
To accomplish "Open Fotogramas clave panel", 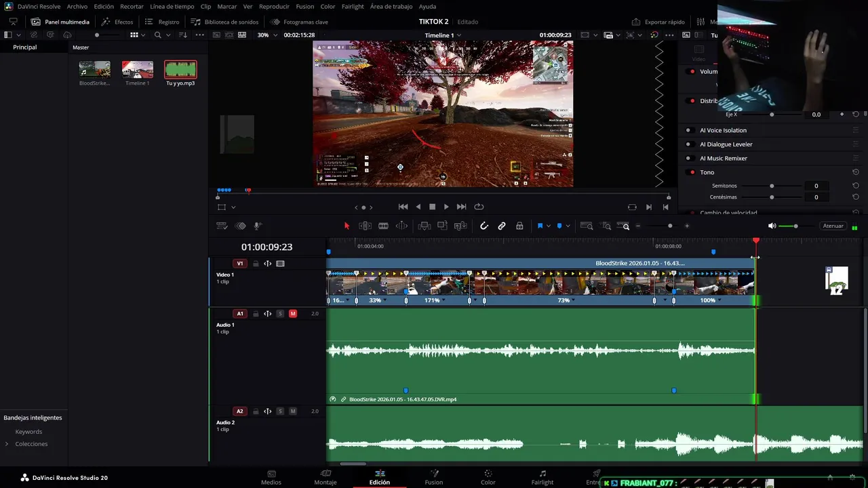I will [299, 22].
